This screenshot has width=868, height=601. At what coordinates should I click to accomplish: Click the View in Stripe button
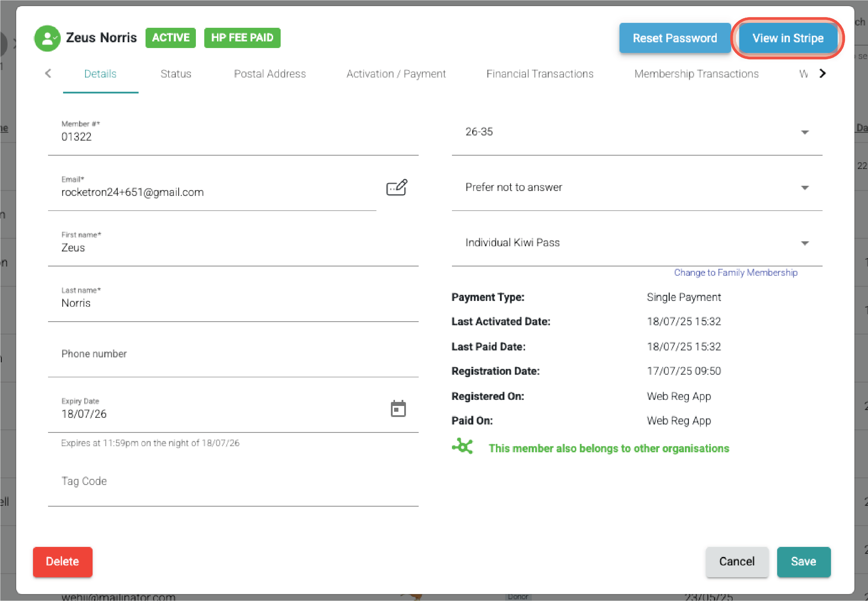788,38
